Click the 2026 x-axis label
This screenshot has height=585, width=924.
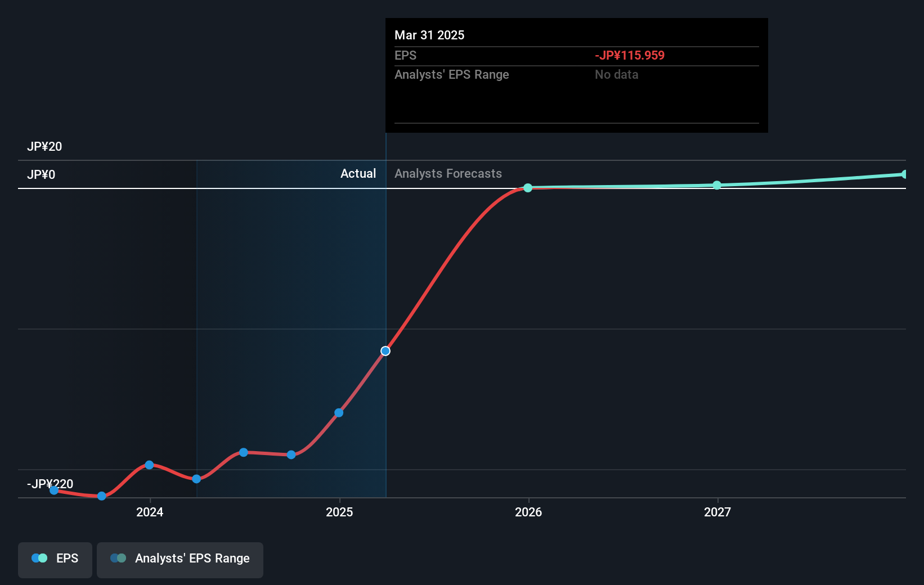[528, 512]
